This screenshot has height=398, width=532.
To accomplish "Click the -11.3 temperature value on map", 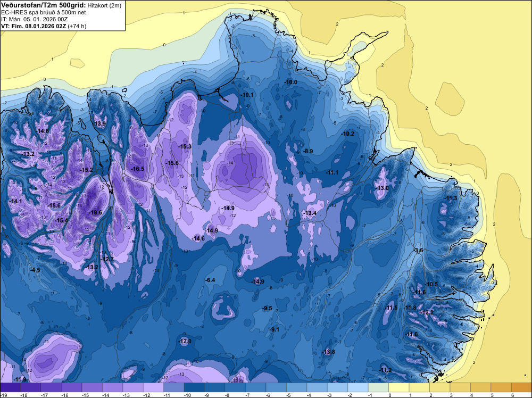I will click(x=451, y=198).
